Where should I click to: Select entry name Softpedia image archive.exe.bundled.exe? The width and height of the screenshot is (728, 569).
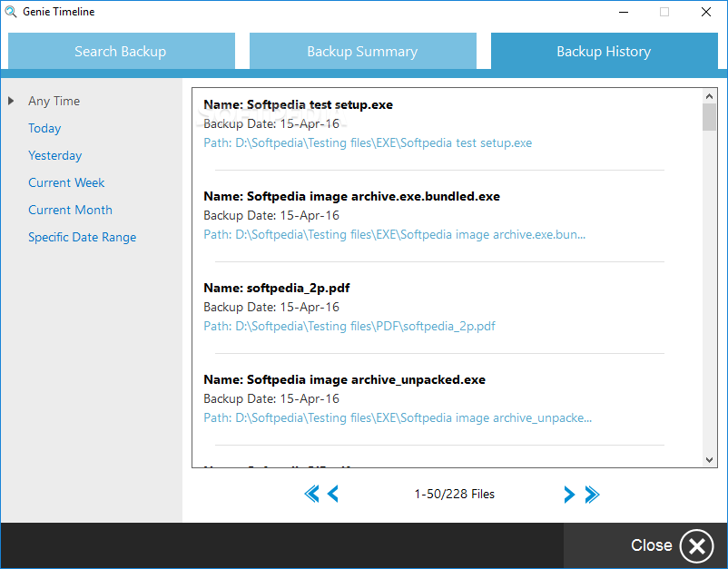tap(352, 196)
